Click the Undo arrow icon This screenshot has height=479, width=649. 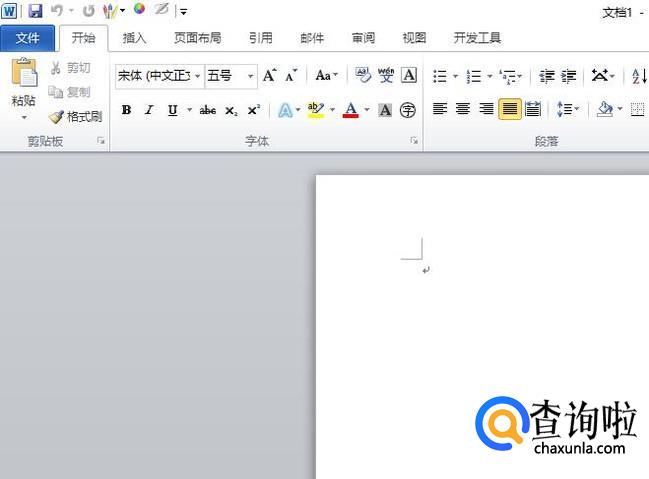pyautogui.click(x=57, y=11)
